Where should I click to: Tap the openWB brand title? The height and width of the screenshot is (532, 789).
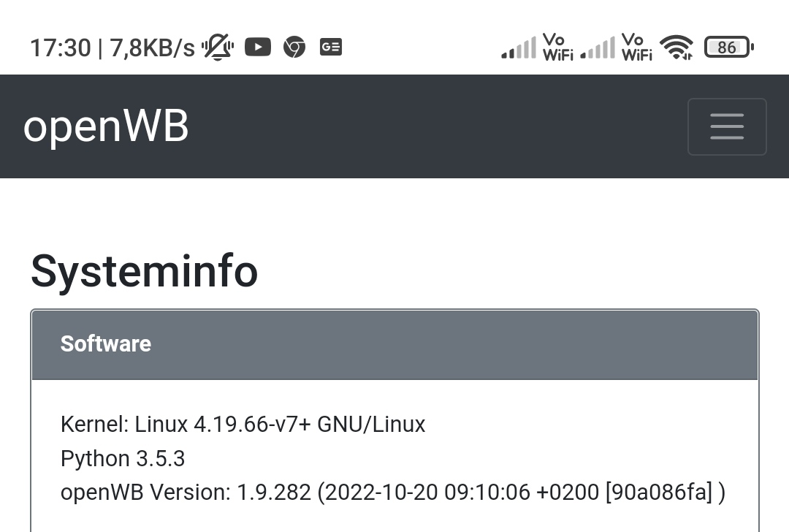pyautogui.click(x=106, y=126)
